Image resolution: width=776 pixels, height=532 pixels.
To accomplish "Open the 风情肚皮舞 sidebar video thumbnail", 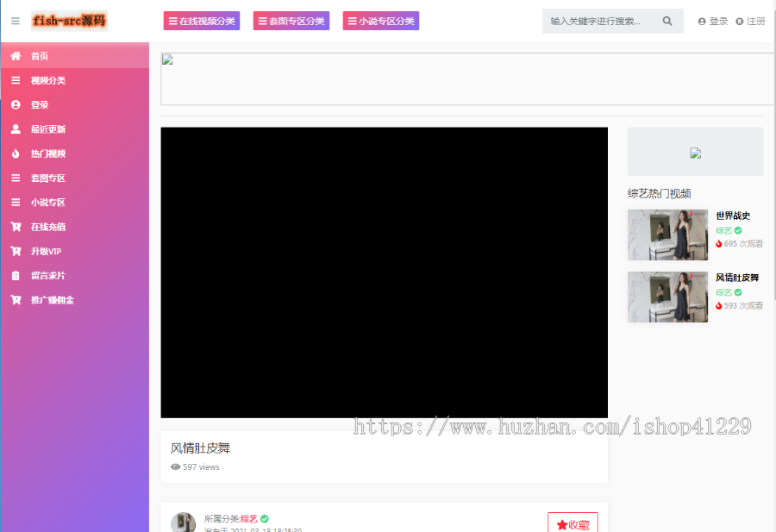I will (667, 297).
